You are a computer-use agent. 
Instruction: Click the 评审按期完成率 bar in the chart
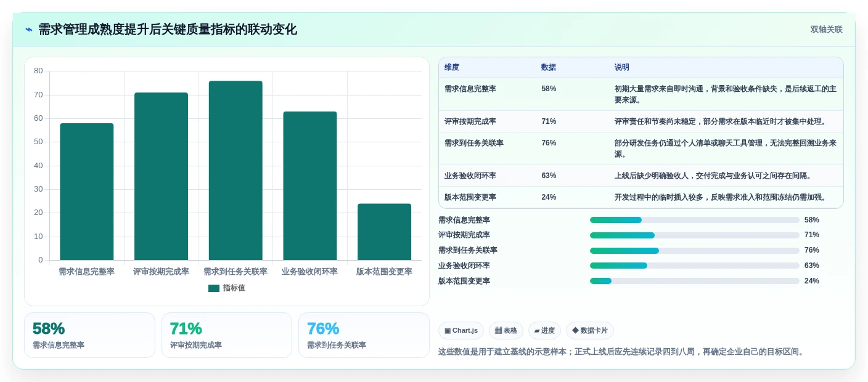click(161, 176)
